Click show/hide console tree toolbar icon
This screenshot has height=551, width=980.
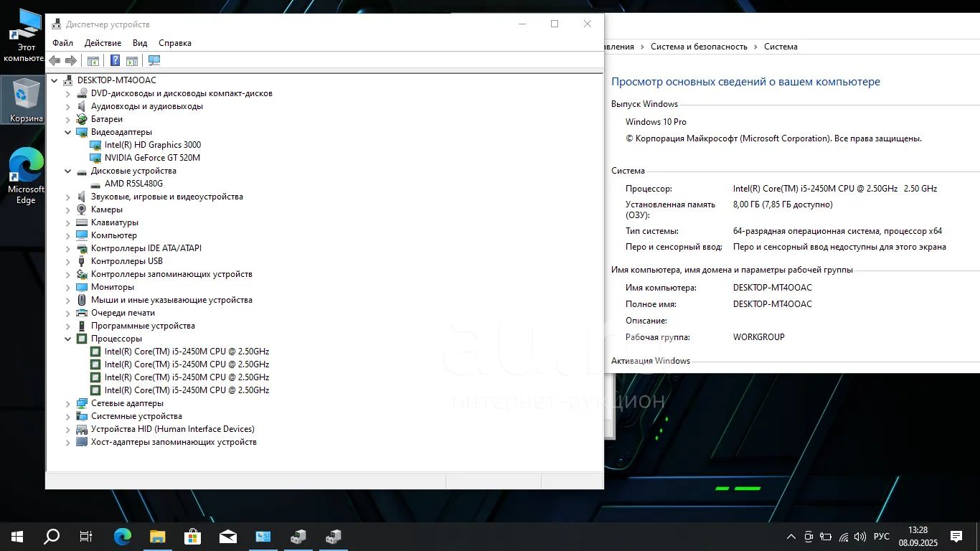(x=93, y=61)
